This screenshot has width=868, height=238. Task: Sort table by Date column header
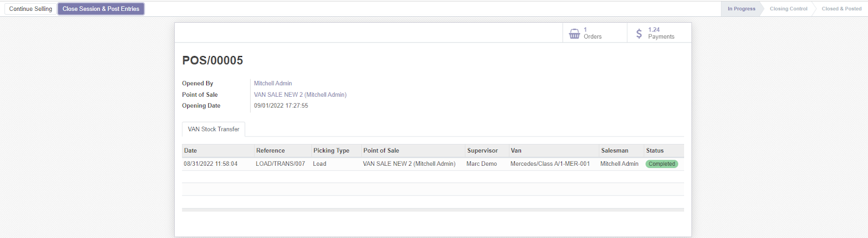(190, 151)
